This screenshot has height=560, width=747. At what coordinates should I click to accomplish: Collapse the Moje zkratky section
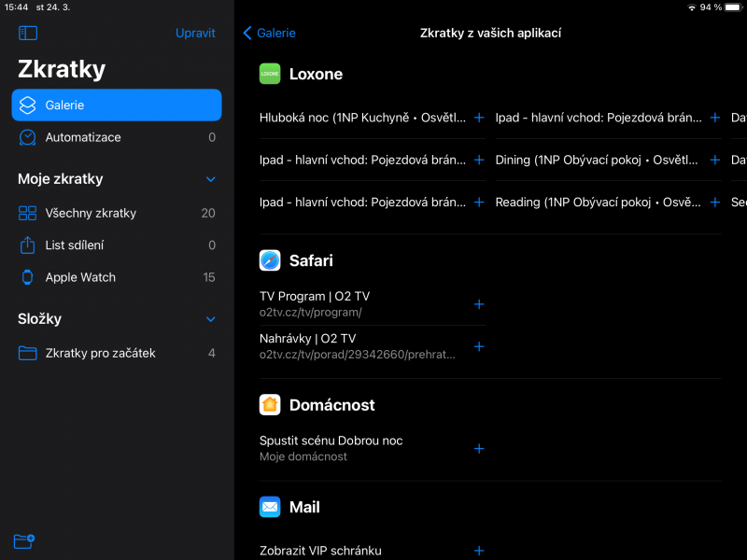211,179
